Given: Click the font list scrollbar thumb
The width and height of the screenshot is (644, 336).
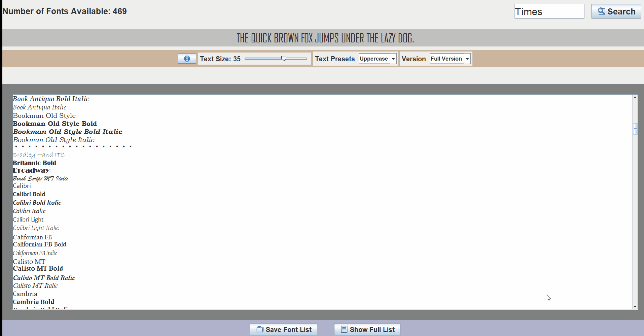Looking at the screenshot, I should coord(635,129).
